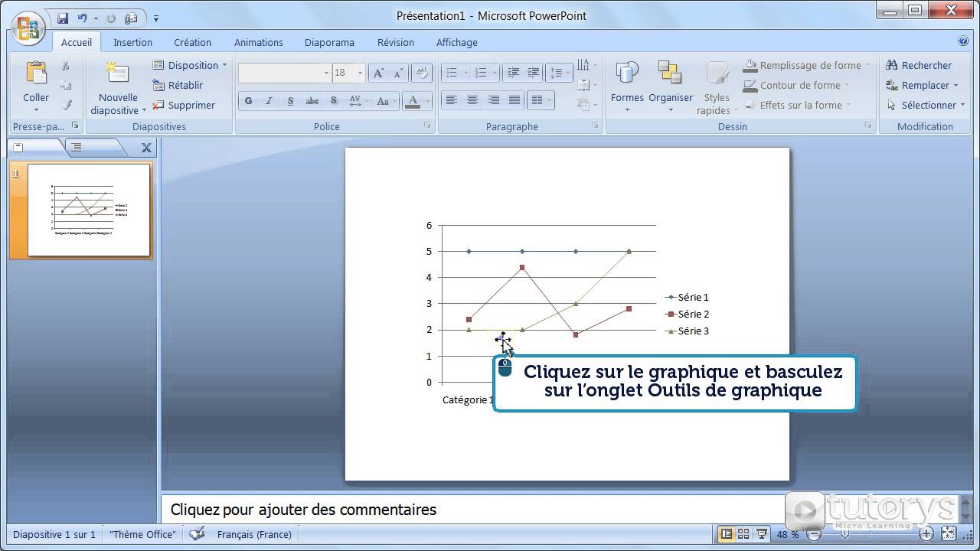Toggle text shadow formatting
Viewport: 980px width, 551px height.
333,101
